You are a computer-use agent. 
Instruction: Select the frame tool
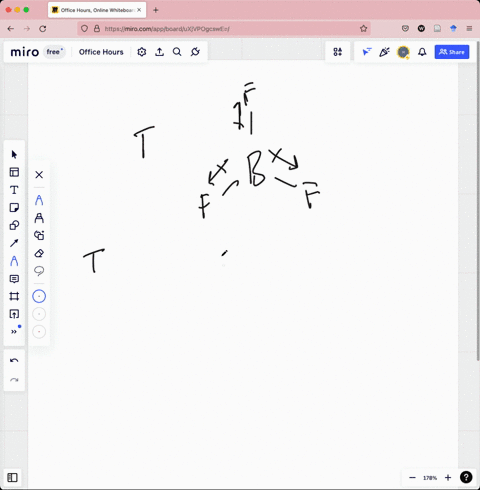point(14,296)
